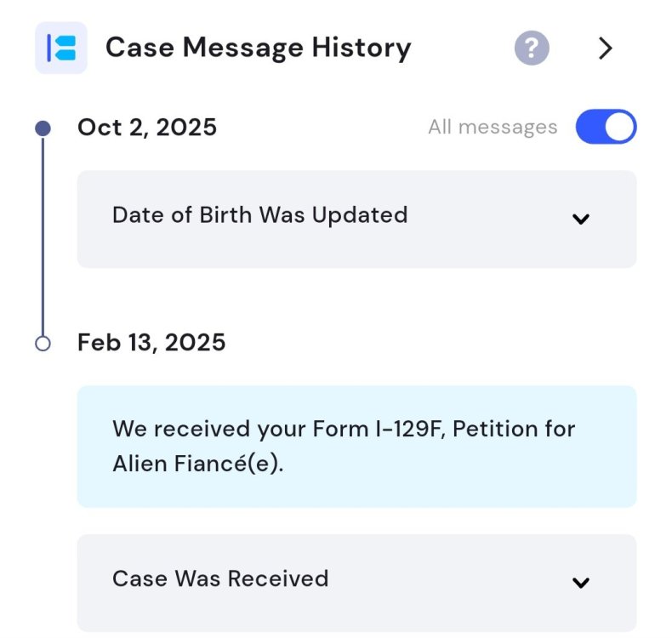Toggle off the All messages switch

[x=606, y=127]
